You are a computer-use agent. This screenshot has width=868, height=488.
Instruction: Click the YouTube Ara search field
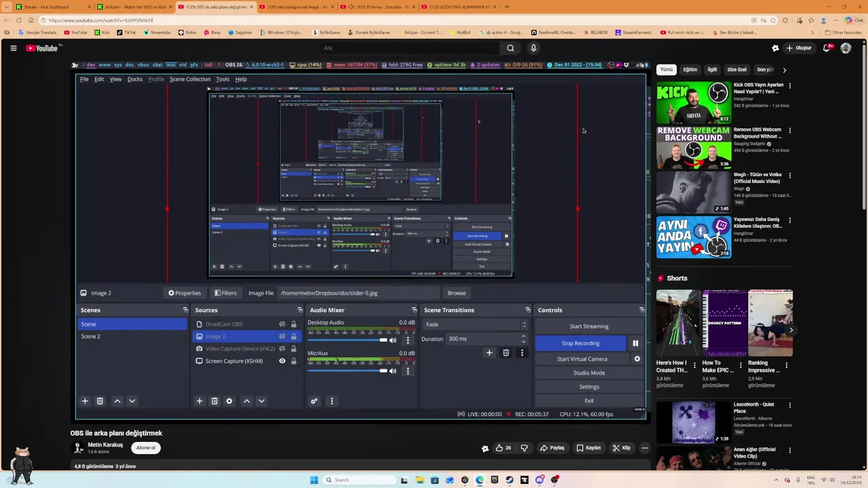click(x=410, y=48)
